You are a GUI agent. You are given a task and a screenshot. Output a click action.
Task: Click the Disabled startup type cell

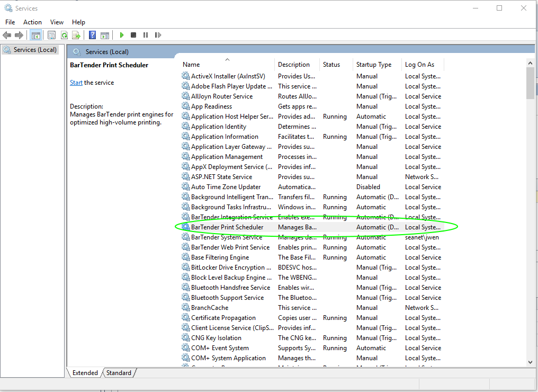click(x=368, y=187)
